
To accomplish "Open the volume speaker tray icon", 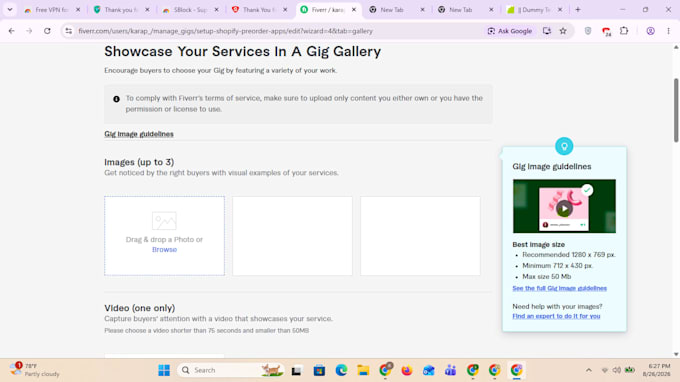I will tap(616, 370).
